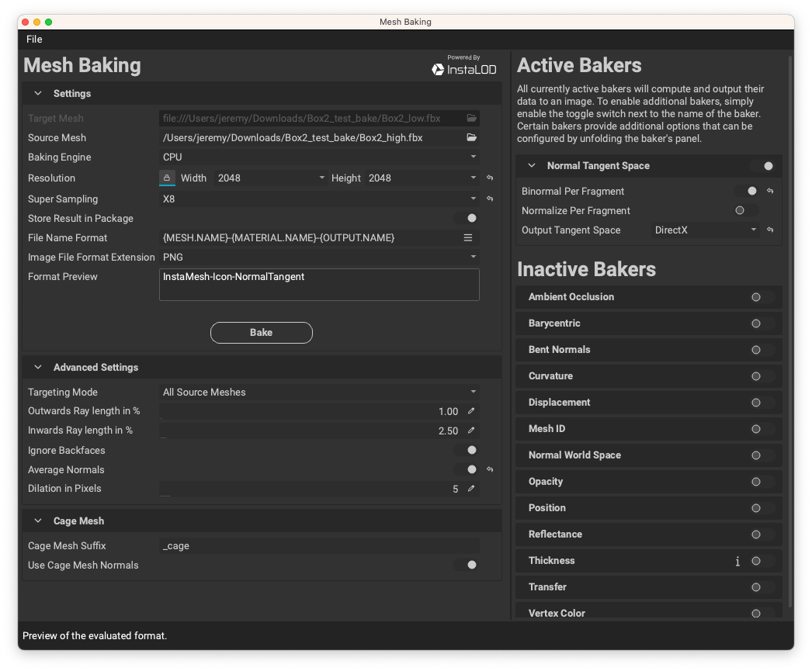Click the Bake button
The height and width of the screenshot is (671, 812).
(x=261, y=332)
